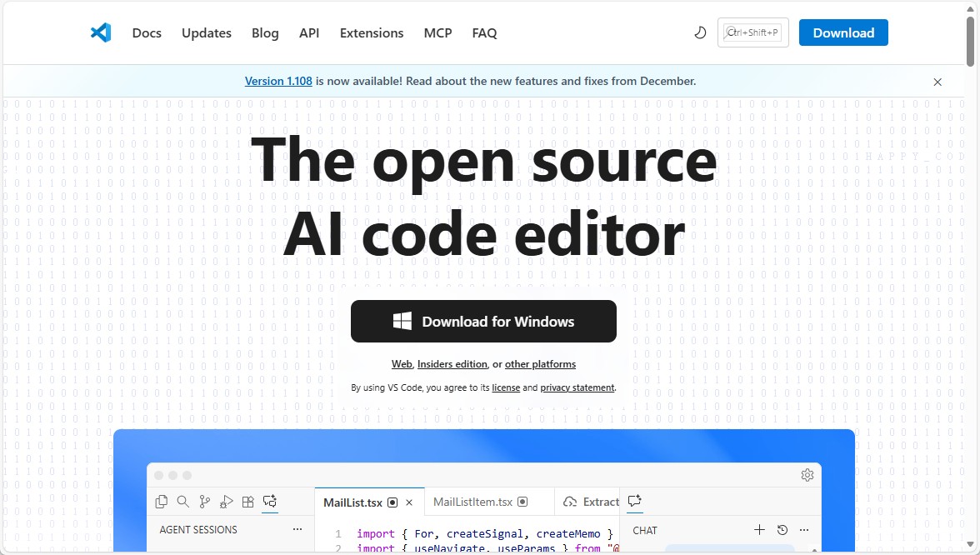
Task: Open the license link
Action: pyautogui.click(x=506, y=387)
